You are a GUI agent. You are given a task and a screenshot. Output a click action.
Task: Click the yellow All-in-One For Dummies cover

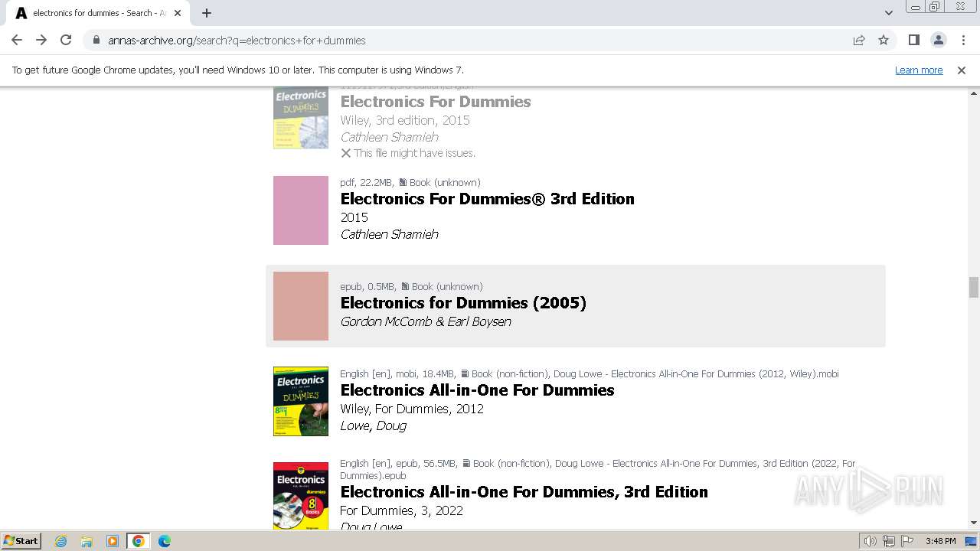pos(301,402)
